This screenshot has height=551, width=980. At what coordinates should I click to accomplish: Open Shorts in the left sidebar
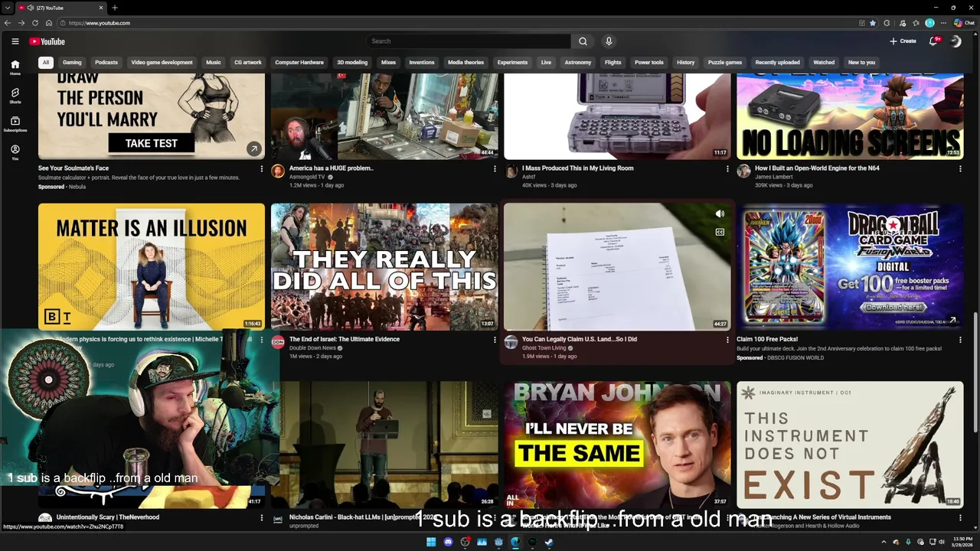15,96
